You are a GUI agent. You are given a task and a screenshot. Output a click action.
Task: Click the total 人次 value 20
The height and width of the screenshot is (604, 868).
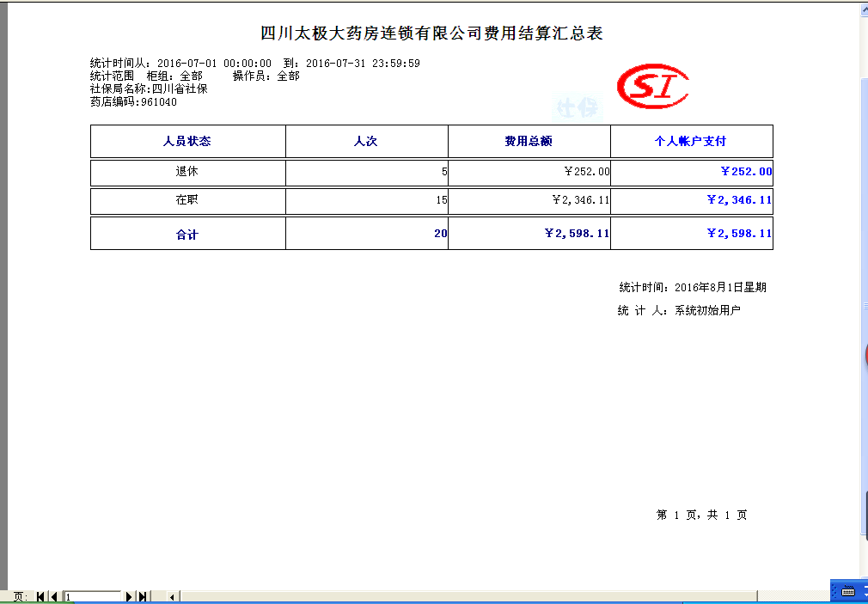441,233
